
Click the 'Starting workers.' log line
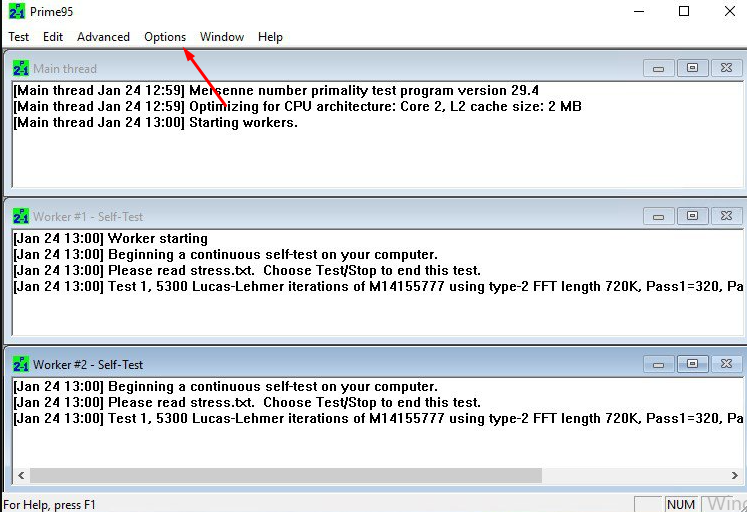(x=155, y=122)
